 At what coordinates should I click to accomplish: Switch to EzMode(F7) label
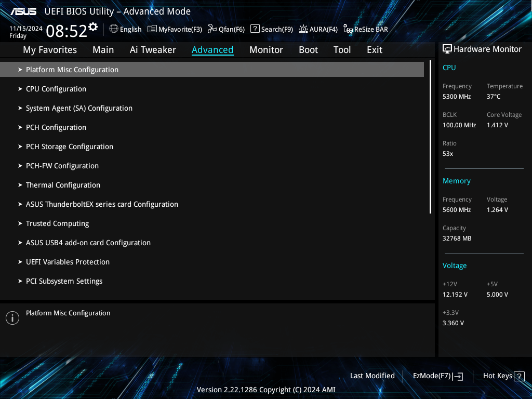(x=432, y=376)
